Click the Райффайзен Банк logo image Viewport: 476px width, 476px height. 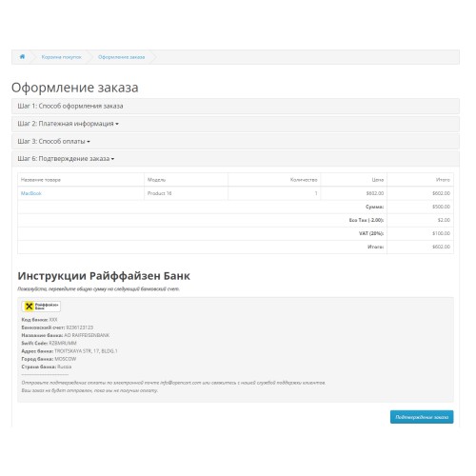coord(41,307)
